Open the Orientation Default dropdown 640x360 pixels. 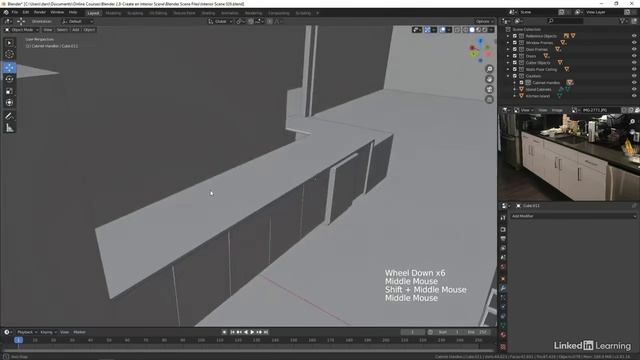pos(78,21)
